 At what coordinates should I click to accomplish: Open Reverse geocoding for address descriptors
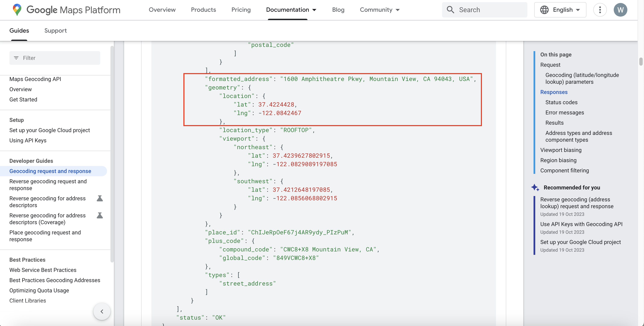point(48,202)
